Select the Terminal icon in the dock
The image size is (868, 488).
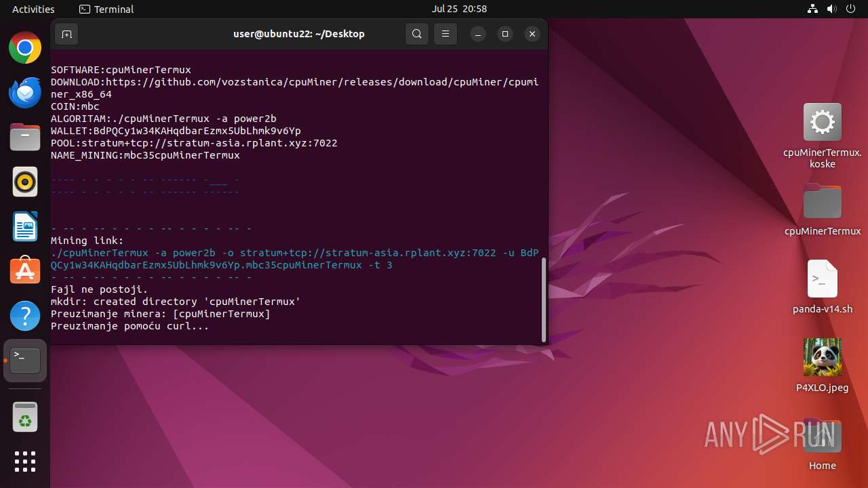pyautogui.click(x=25, y=361)
